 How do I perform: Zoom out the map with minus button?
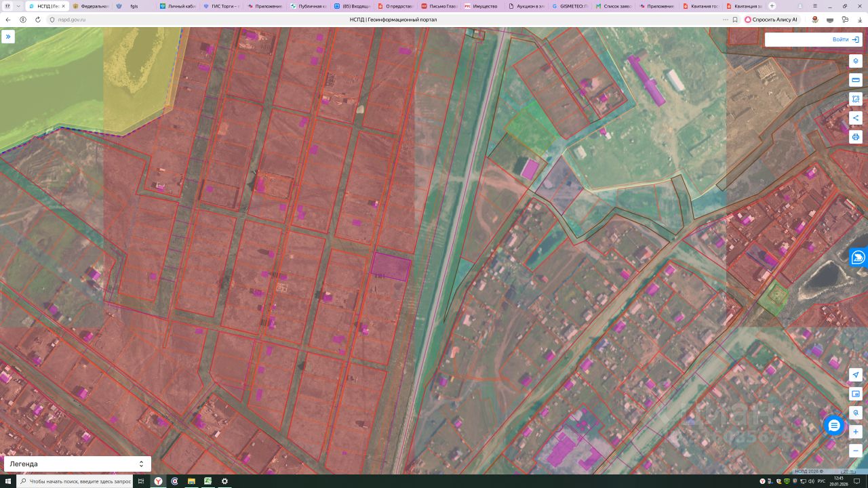click(856, 451)
